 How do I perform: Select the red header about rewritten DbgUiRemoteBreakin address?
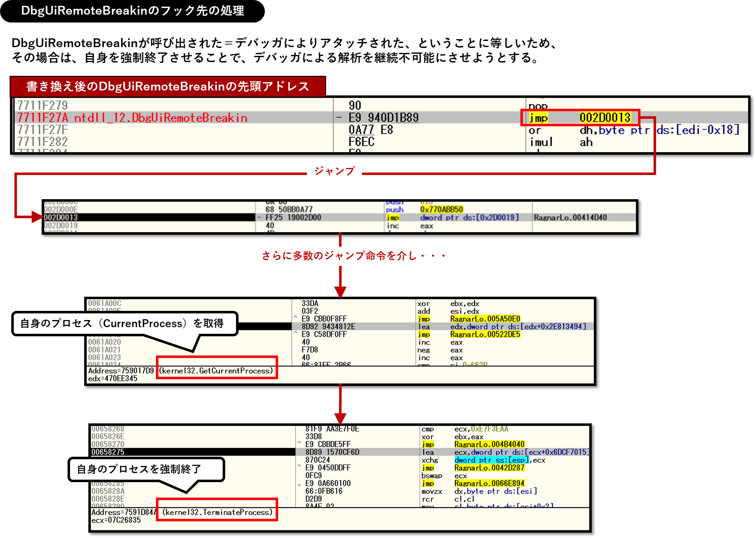point(168,86)
